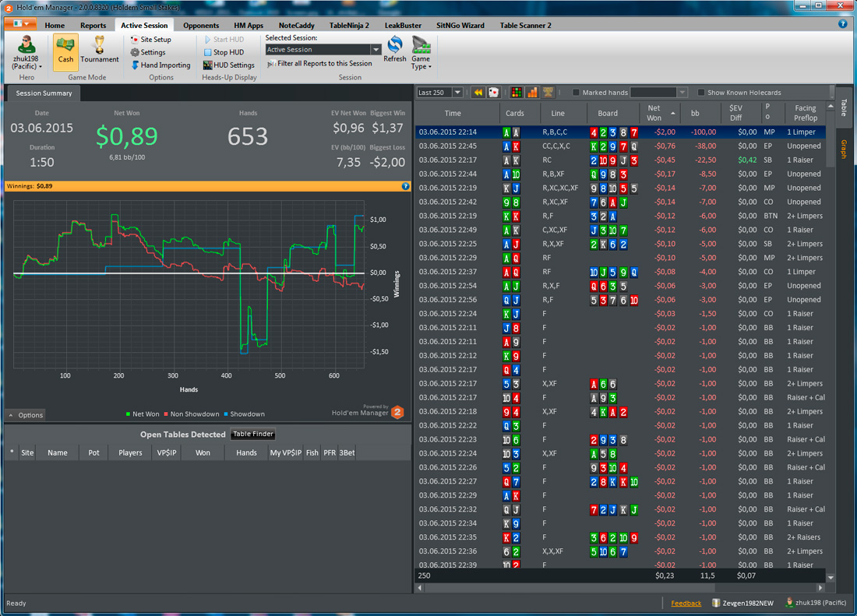Screen dimensions: 857x616
Task: Click the Hold'em Manager 2 logo badge
Action: (x=398, y=412)
